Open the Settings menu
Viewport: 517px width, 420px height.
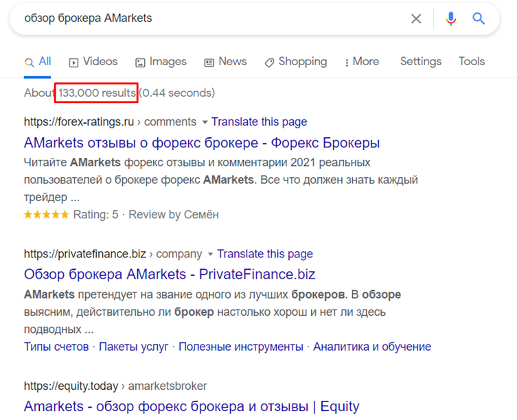[x=421, y=62]
